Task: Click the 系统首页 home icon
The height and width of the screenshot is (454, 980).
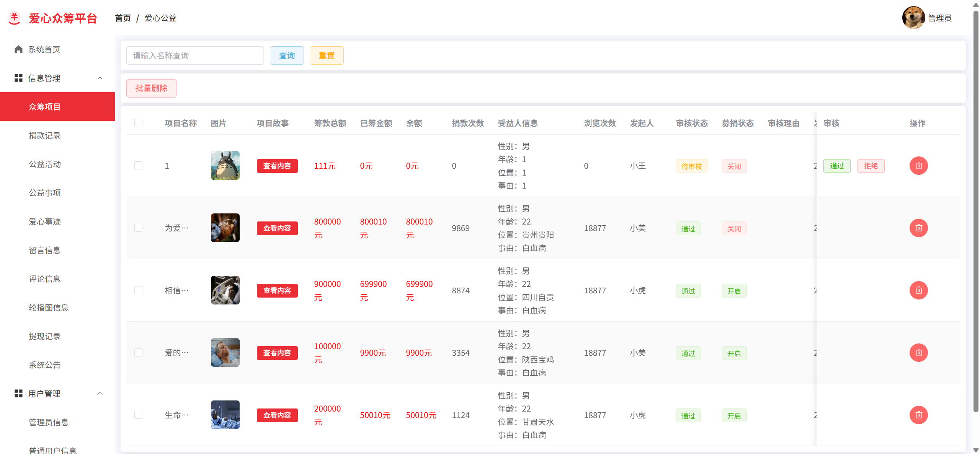Action: (18, 49)
